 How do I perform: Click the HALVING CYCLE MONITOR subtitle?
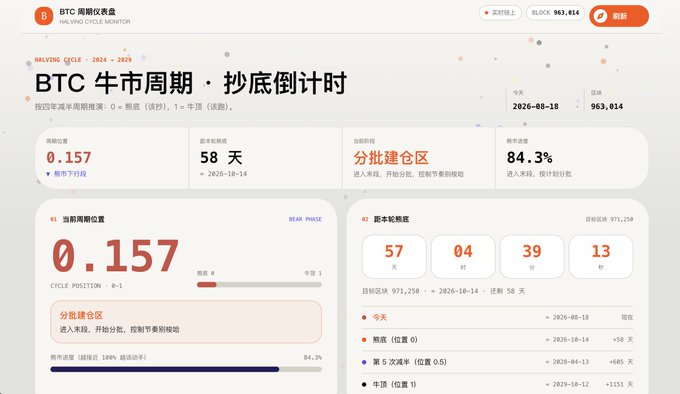(95, 22)
